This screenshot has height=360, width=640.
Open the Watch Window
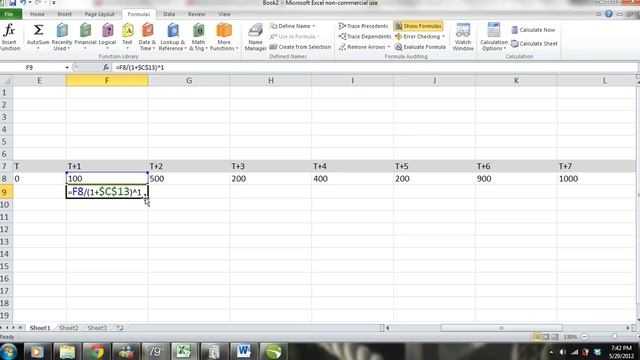click(x=463, y=37)
